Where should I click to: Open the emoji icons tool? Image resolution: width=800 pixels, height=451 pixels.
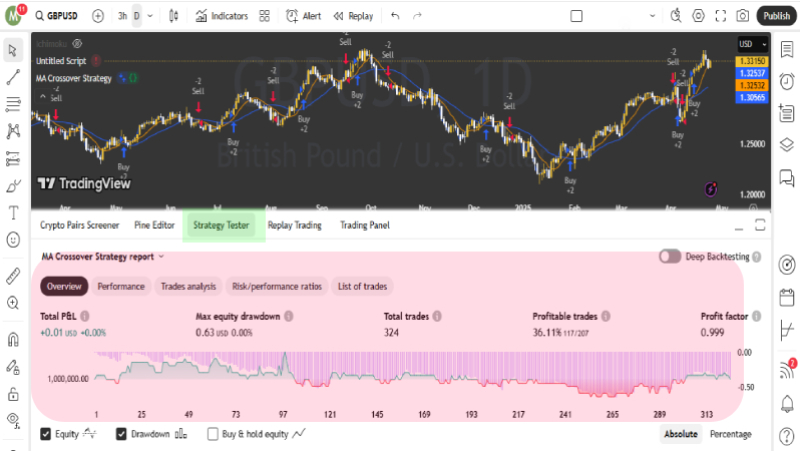click(x=13, y=240)
